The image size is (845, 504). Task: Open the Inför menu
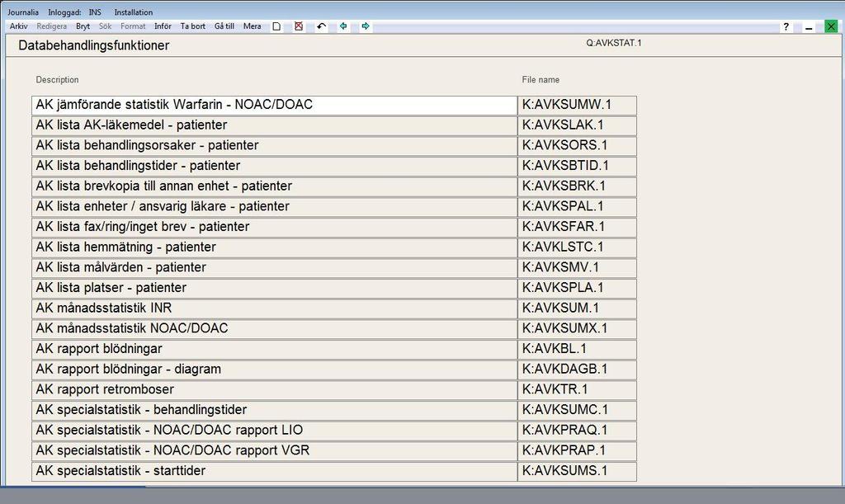coord(163,26)
